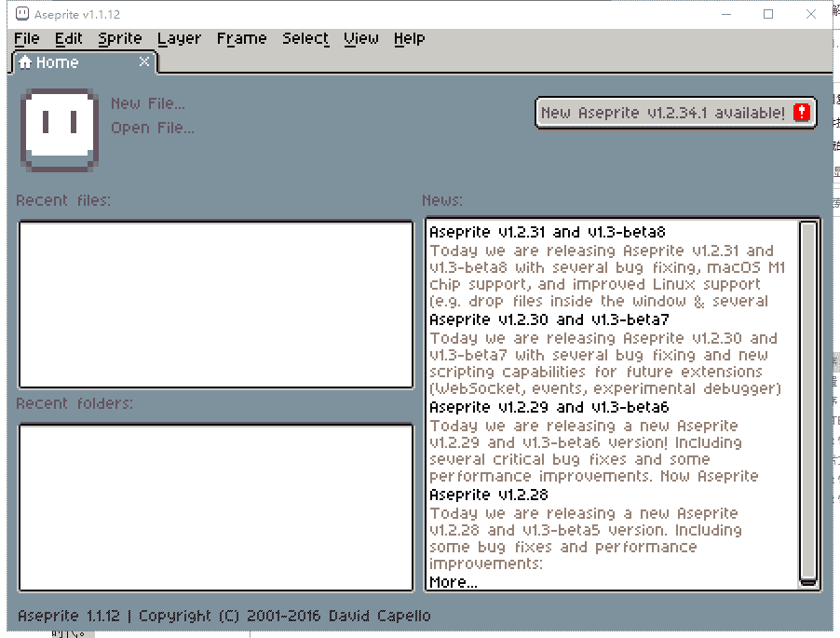Expand the Select menu
840x638 pixels.
tap(305, 38)
